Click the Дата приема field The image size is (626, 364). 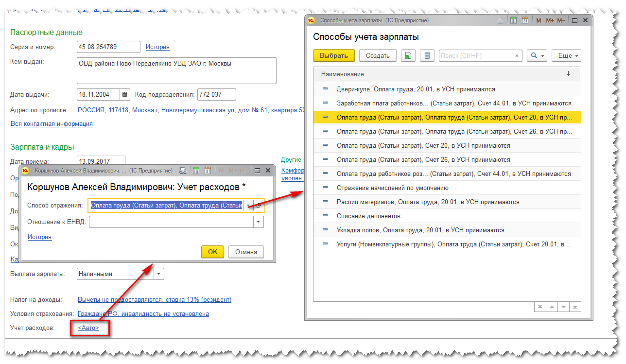coord(101,161)
